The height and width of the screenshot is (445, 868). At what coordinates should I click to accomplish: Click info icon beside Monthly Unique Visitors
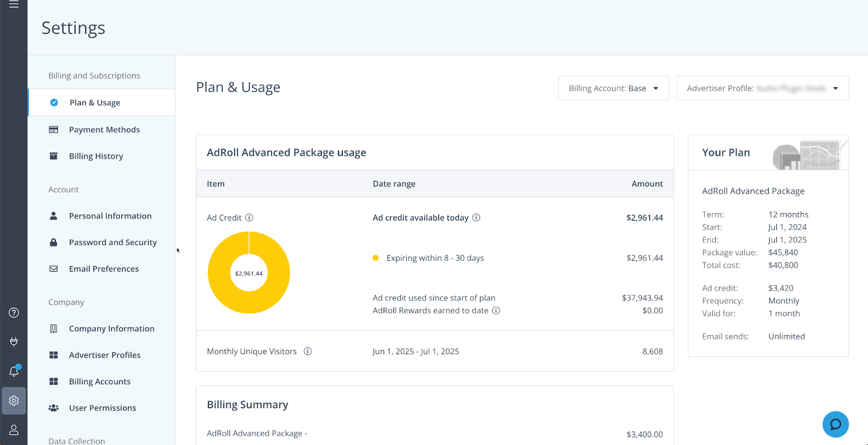(308, 351)
